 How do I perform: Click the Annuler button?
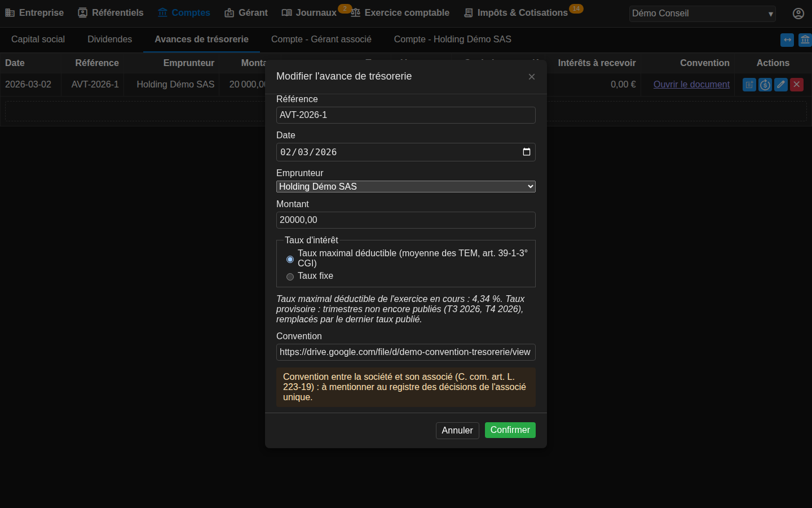pos(457,431)
